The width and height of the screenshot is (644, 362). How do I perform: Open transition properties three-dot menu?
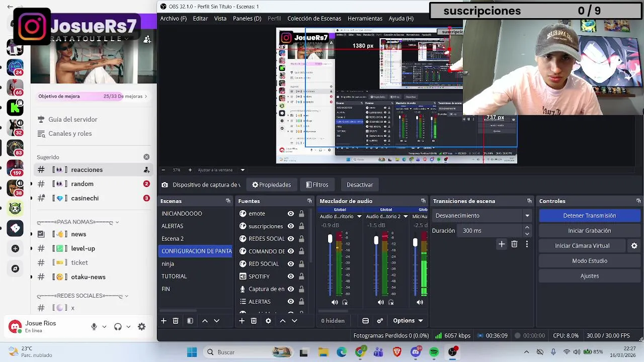pos(527,244)
